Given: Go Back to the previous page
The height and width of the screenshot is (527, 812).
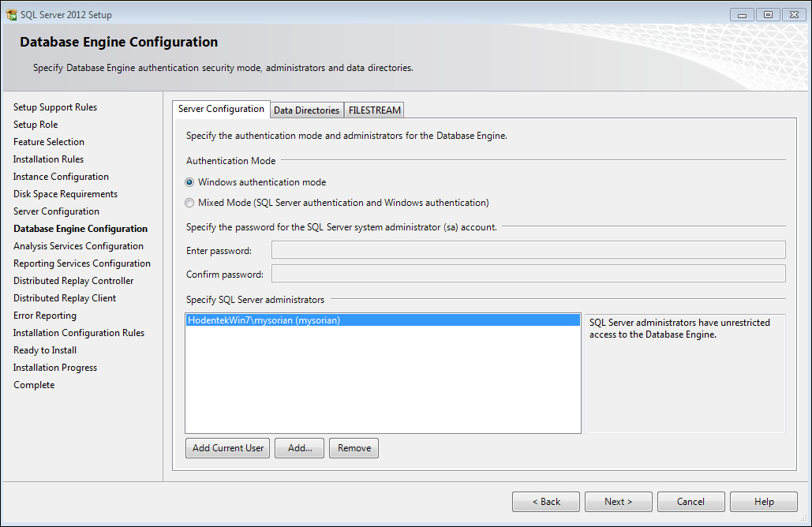Looking at the screenshot, I should point(546,502).
